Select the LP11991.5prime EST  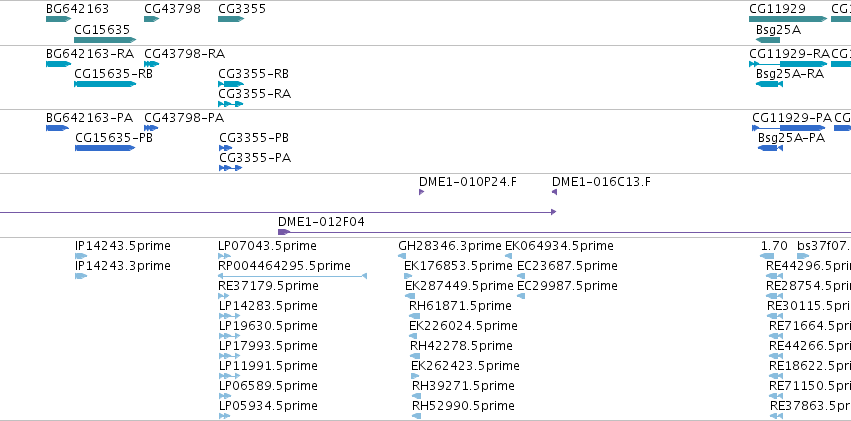pos(230,377)
